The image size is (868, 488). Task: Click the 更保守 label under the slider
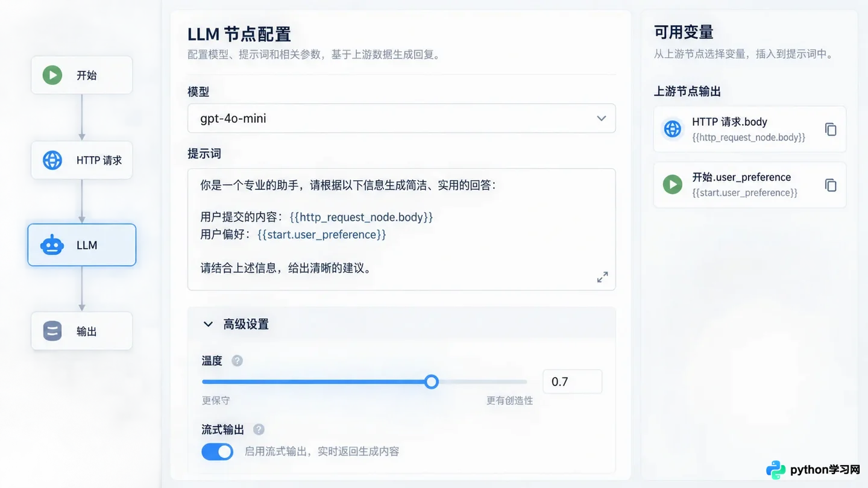216,401
